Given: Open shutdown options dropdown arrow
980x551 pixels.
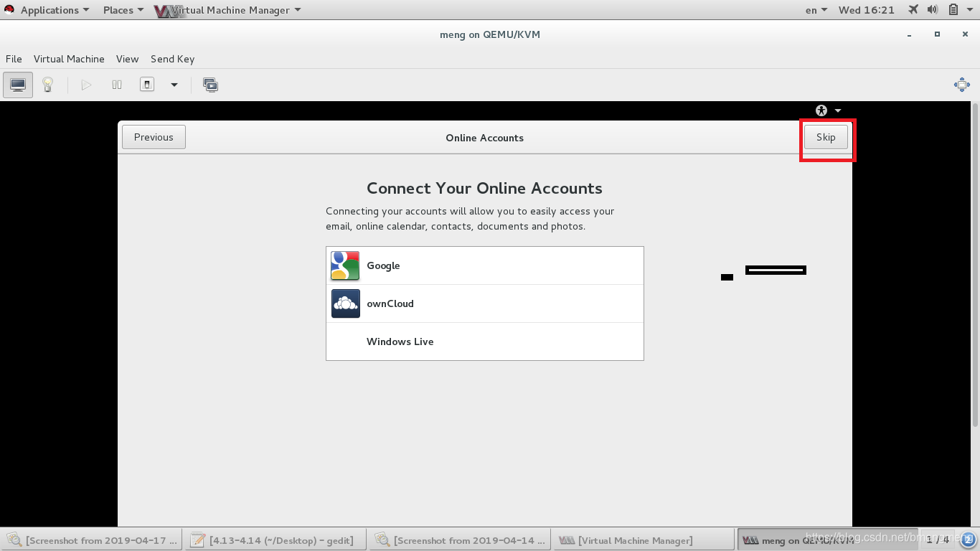Looking at the screenshot, I should pos(174,85).
